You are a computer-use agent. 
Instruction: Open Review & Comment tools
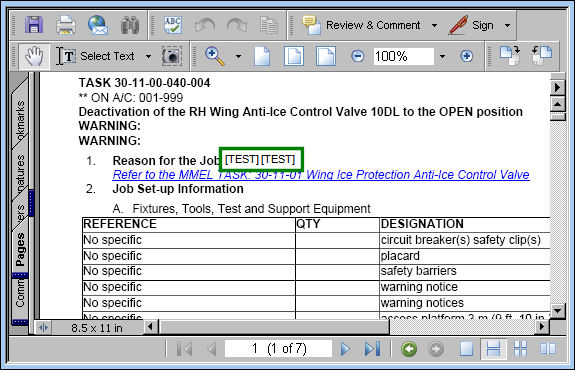(361, 25)
